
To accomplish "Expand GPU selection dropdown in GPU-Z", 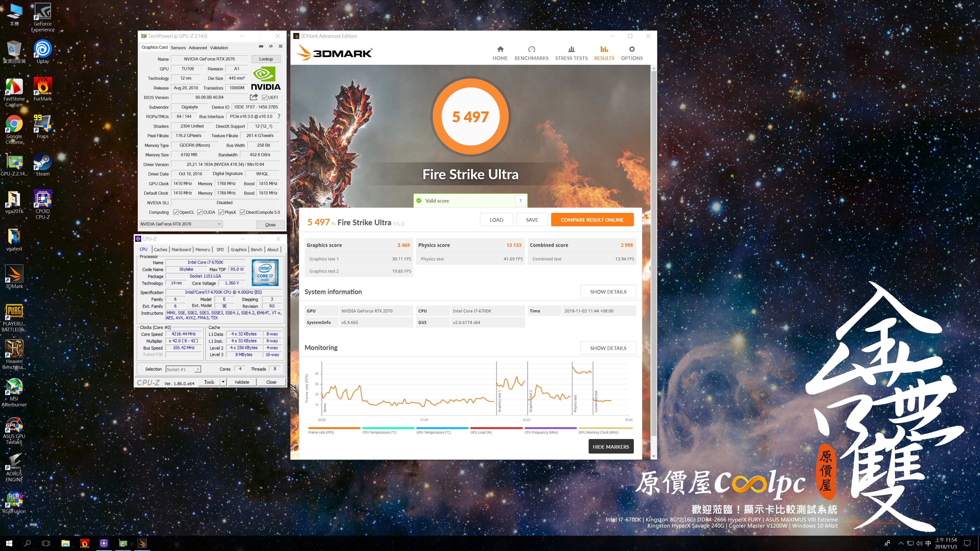I will [181, 224].
